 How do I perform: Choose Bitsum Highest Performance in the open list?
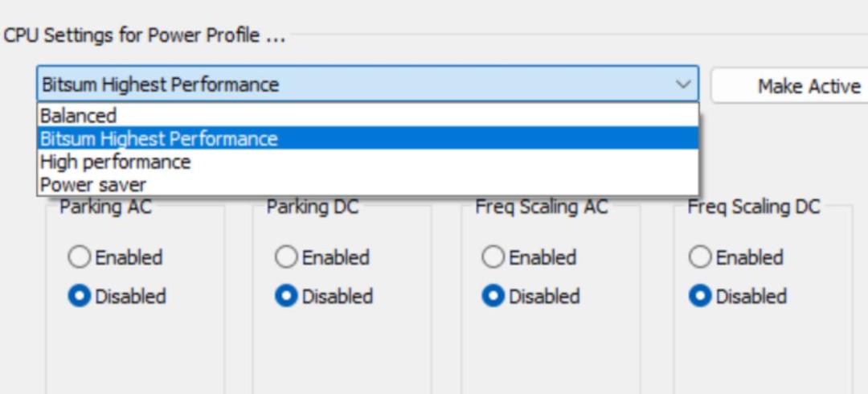pyautogui.click(x=159, y=139)
